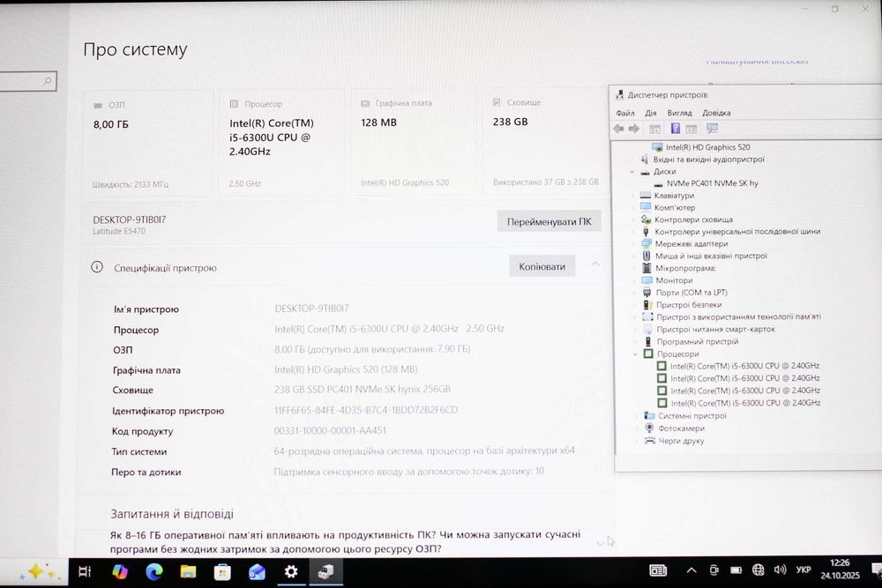Screen dimensions: 882x588
Task: Select the Контролери сховища category
Action: coord(693,220)
